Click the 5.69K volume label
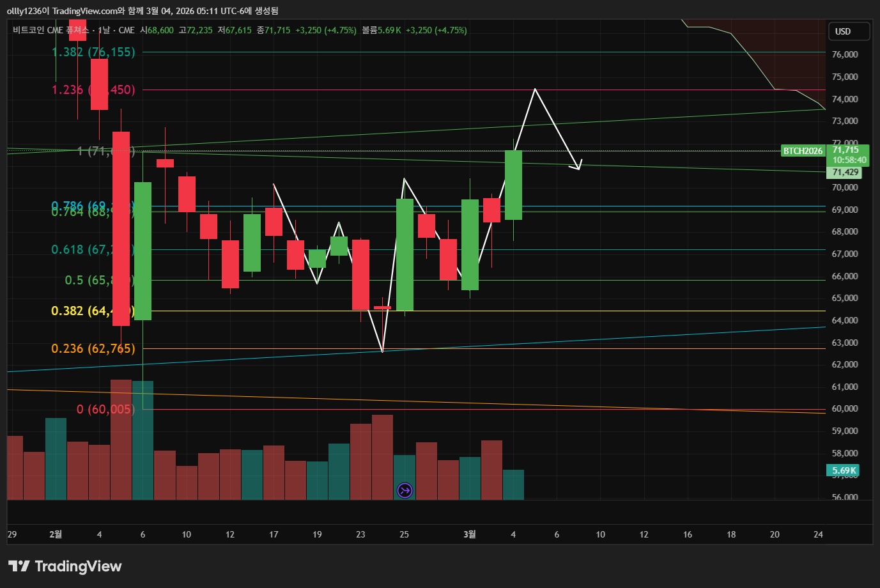880x588 pixels. pos(844,471)
